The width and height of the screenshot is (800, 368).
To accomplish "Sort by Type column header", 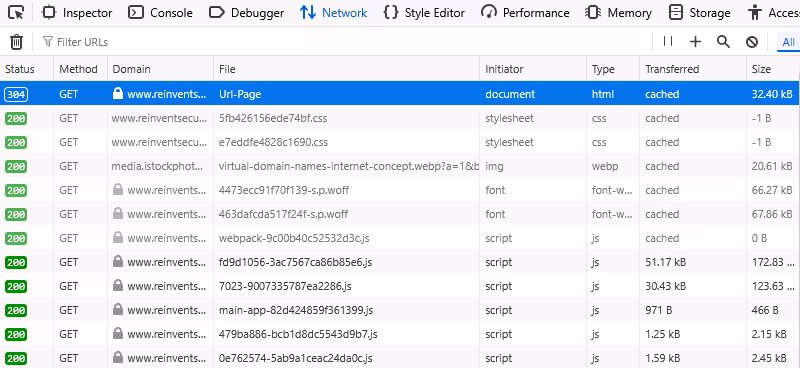I will click(x=613, y=69).
